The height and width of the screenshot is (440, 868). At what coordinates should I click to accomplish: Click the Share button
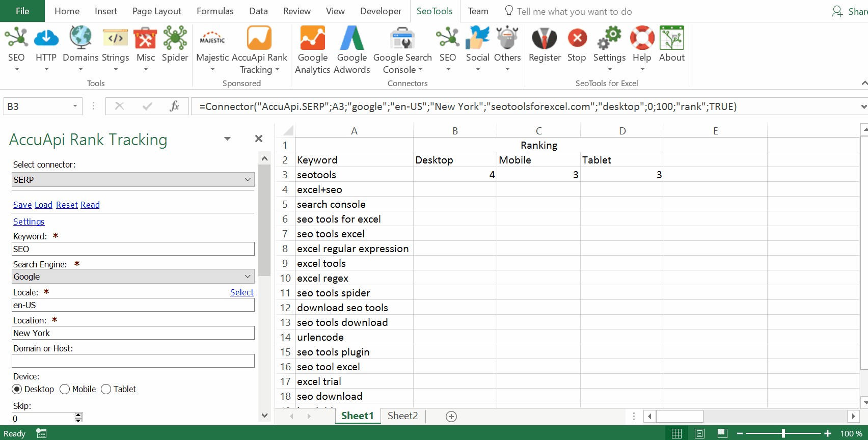(x=850, y=11)
